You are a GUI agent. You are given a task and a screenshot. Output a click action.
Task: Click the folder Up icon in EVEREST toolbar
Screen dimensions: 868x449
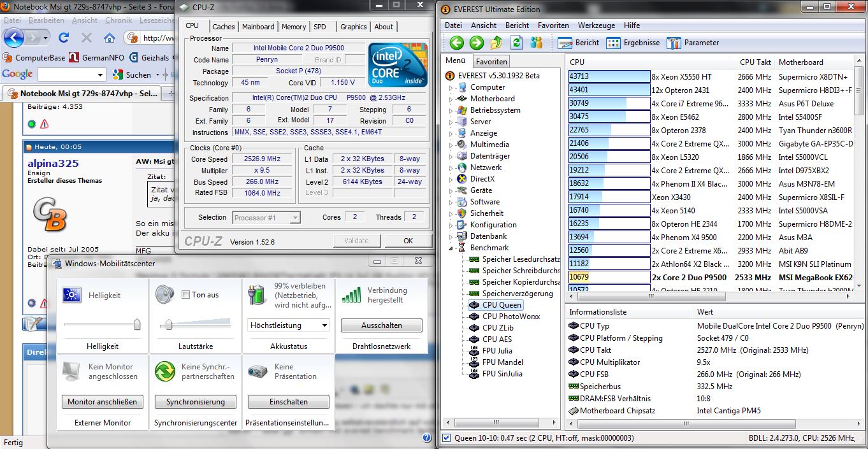tap(497, 43)
